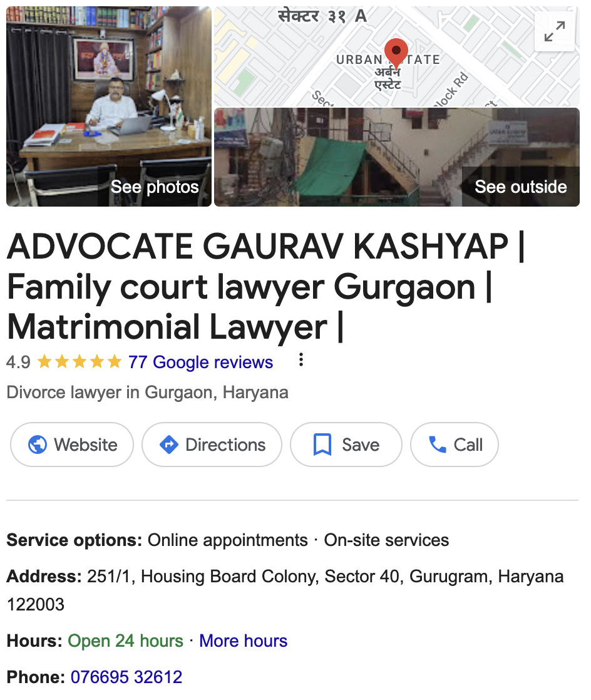The width and height of the screenshot is (591, 700).
Task: Open the 77 Google reviews link
Action: pyautogui.click(x=200, y=362)
